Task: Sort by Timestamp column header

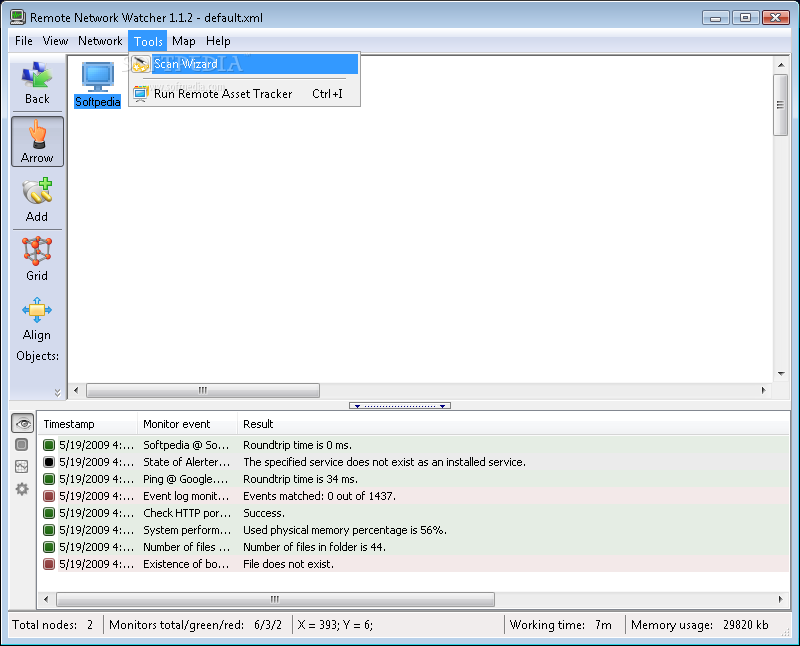Action: (x=88, y=424)
